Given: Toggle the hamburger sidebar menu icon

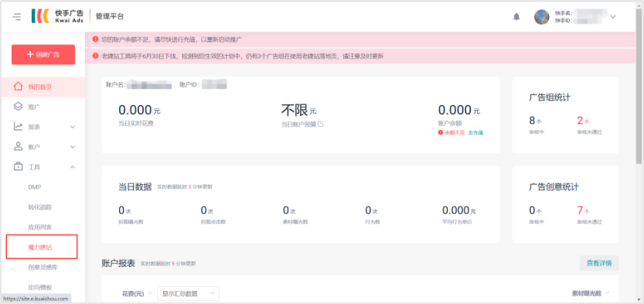Looking at the screenshot, I should point(16,16).
